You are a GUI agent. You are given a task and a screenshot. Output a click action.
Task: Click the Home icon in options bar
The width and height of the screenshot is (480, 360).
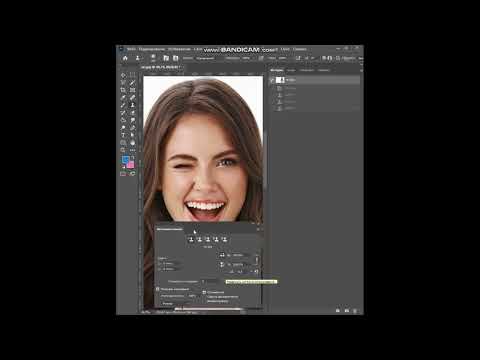(x=125, y=58)
